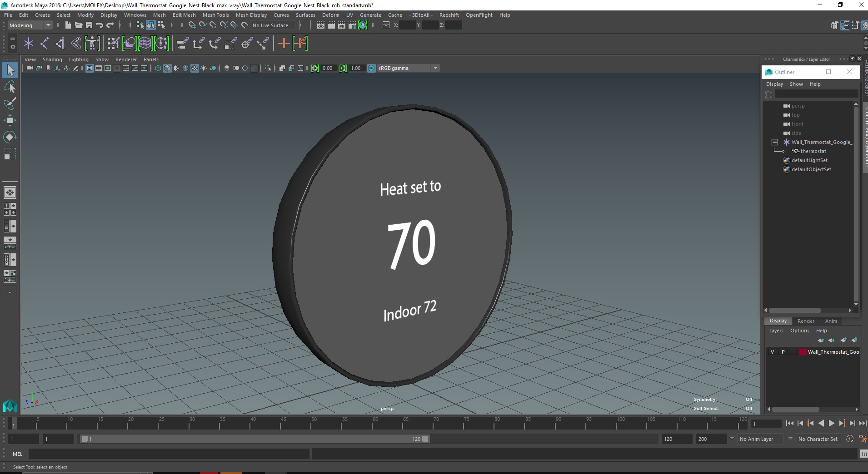Click the Quick Rig character shelf icon

coord(92,44)
